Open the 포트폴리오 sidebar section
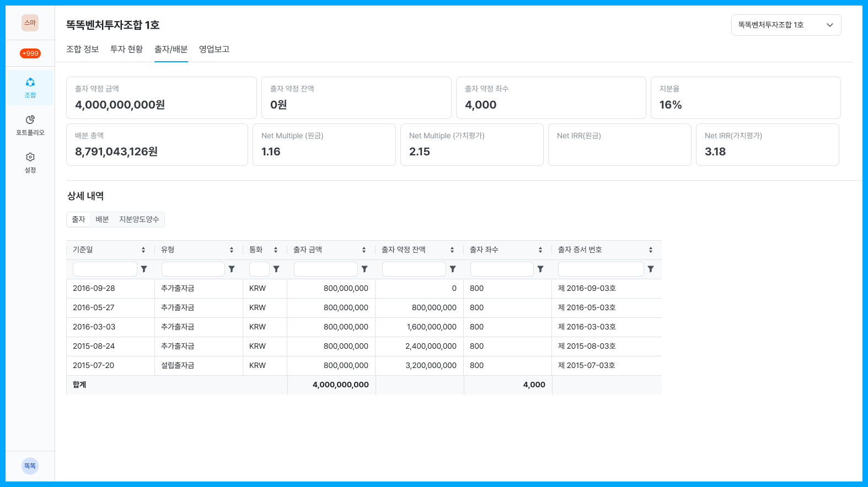Screen dimensions: 868x487 [x=30, y=125]
